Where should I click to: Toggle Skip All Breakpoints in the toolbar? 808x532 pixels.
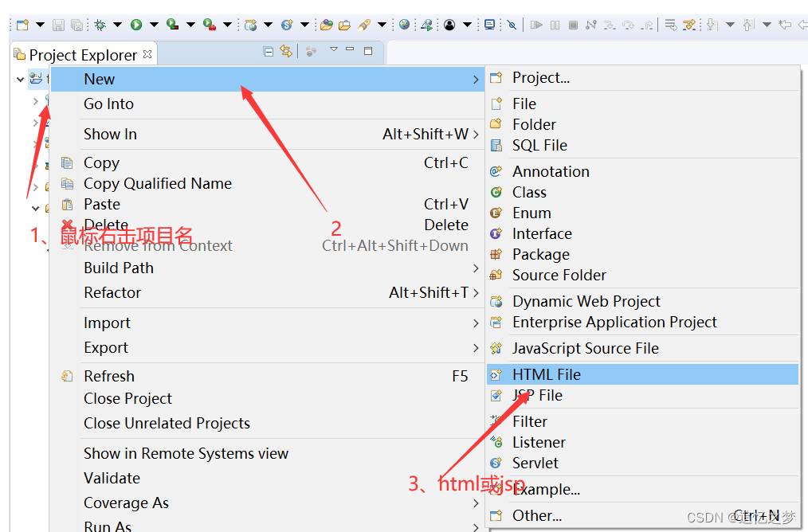511,24
